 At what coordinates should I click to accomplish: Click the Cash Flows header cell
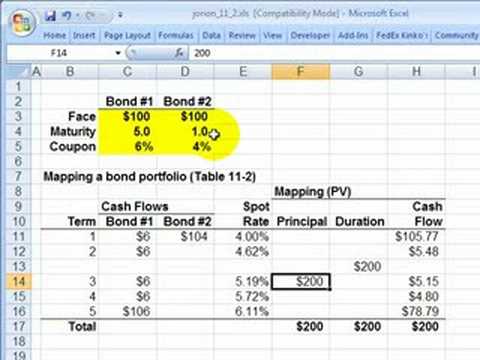[135, 206]
